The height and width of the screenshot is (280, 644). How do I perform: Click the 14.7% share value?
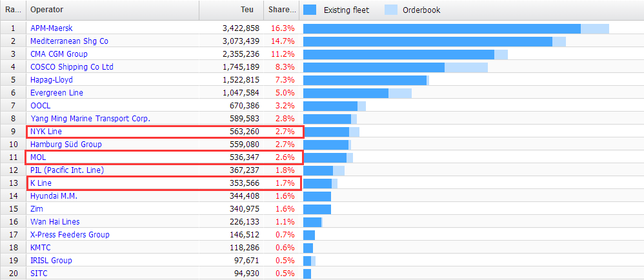coord(283,41)
